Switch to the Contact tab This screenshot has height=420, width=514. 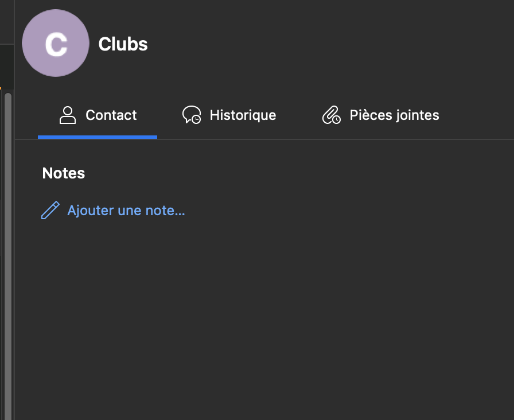[111, 115]
